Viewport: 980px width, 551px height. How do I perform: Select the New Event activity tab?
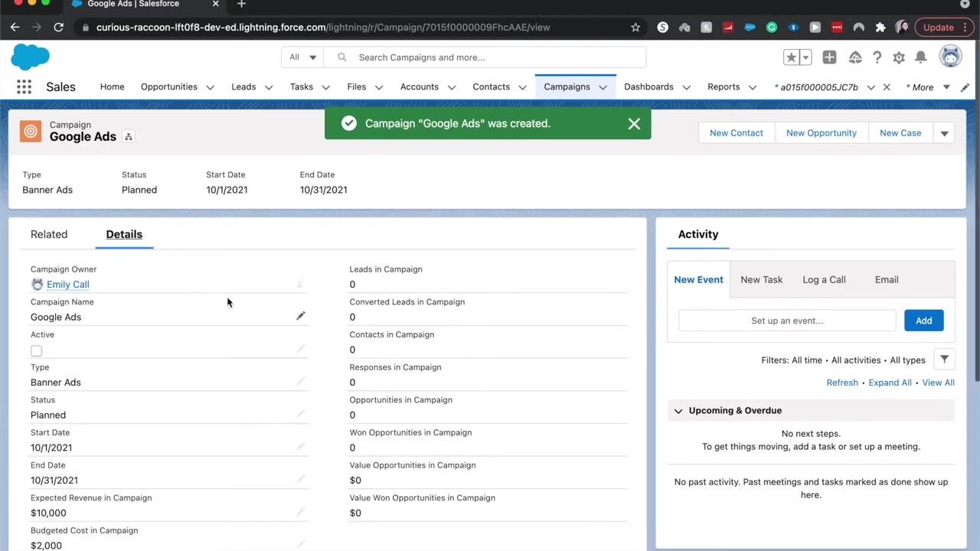point(698,279)
